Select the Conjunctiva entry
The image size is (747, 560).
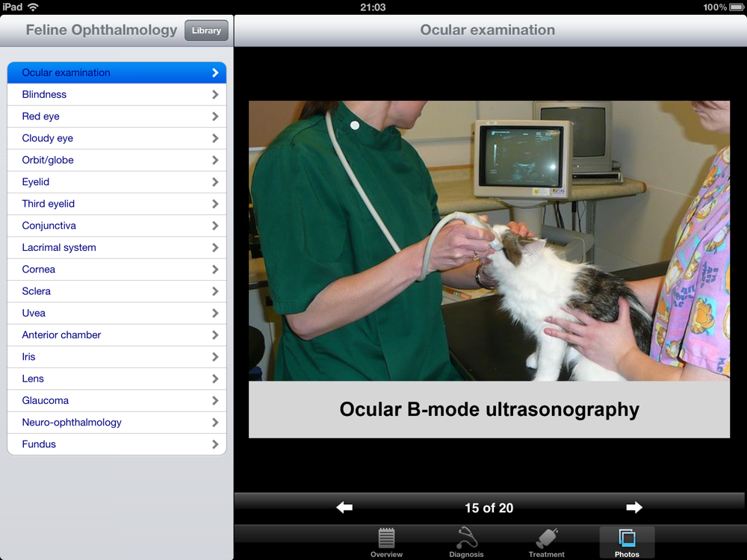117,225
